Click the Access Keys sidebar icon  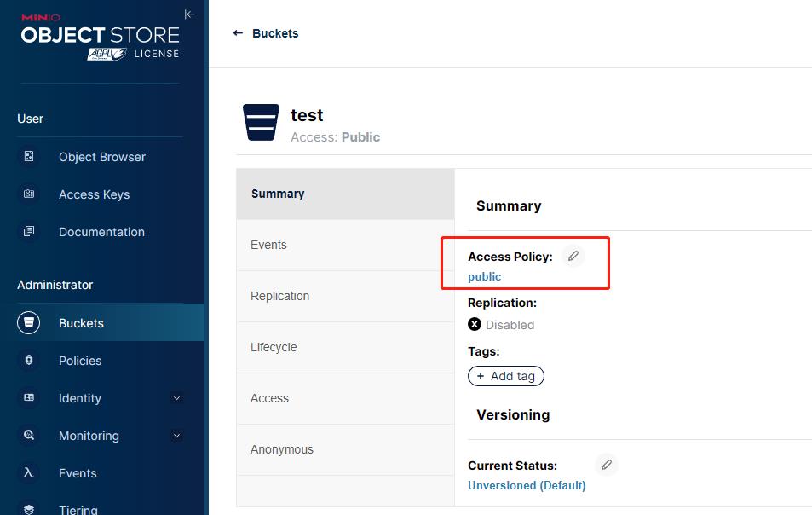(29, 194)
